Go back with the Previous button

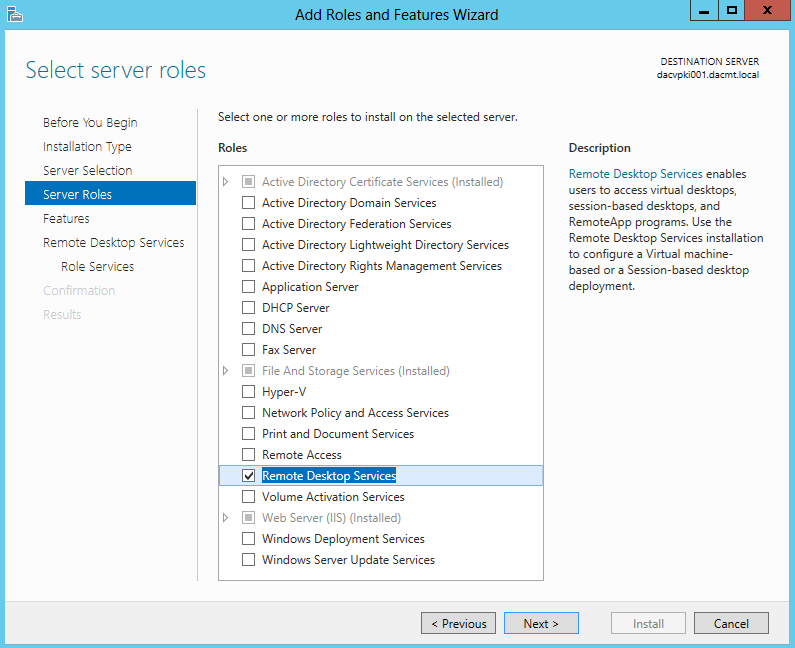click(x=458, y=623)
